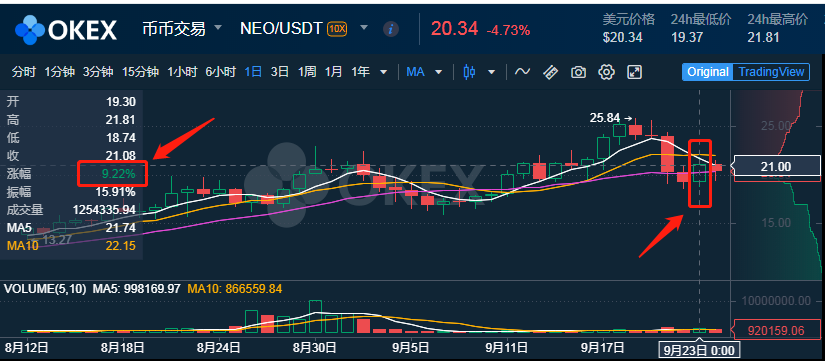The height and width of the screenshot is (361, 825).
Task: Open chart settings gear icon
Action: click(607, 72)
